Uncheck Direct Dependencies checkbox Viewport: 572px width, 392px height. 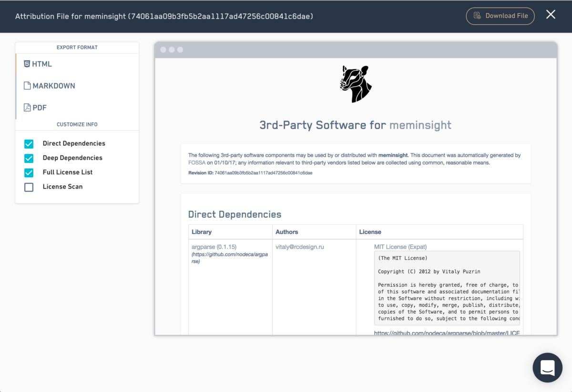click(29, 144)
